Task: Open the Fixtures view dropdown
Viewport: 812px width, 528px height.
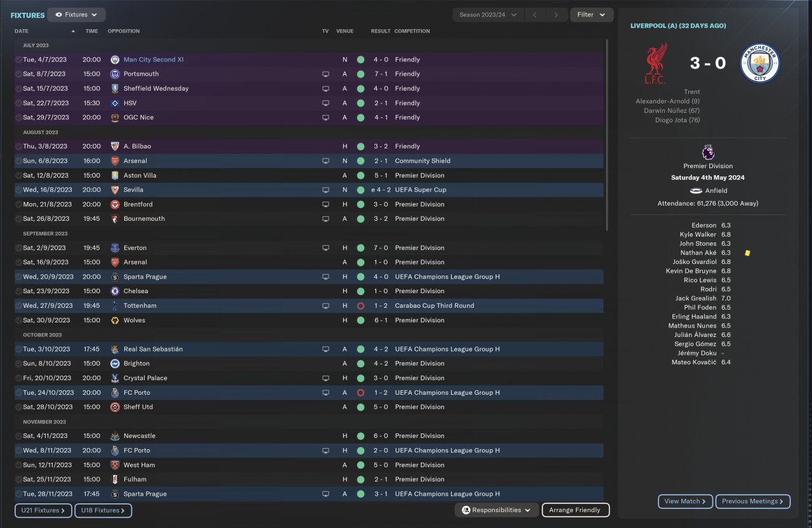Action: [x=76, y=15]
